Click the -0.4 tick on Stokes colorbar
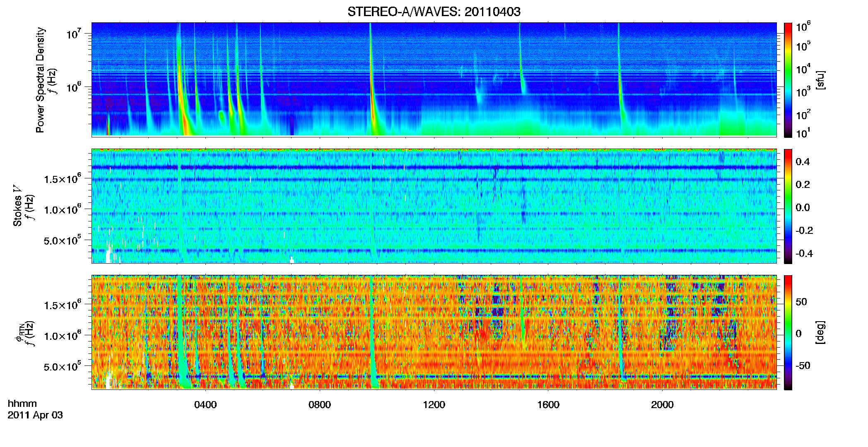Image resolution: width=868 pixels, height=447 pixels. click(x=804, y=254)
